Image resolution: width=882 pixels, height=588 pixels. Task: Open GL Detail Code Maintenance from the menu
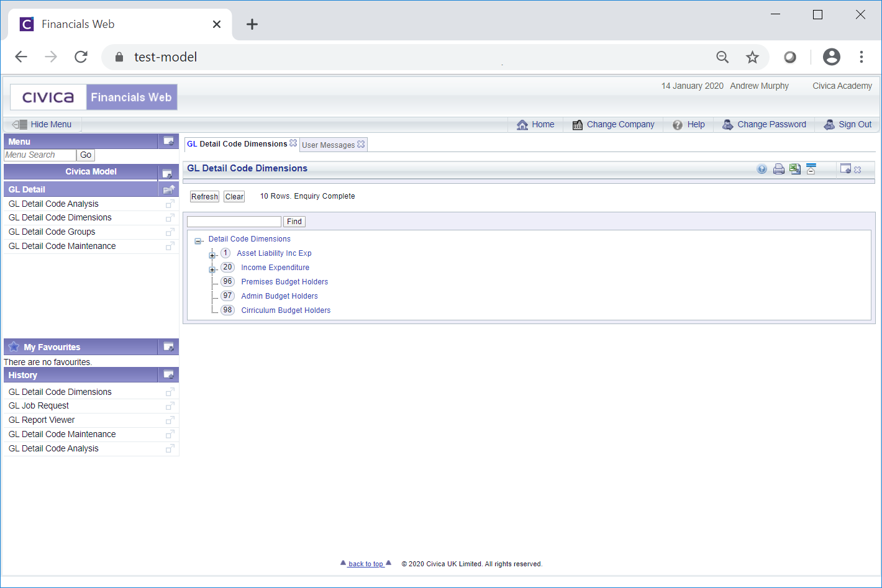click(x=62, y=246)
